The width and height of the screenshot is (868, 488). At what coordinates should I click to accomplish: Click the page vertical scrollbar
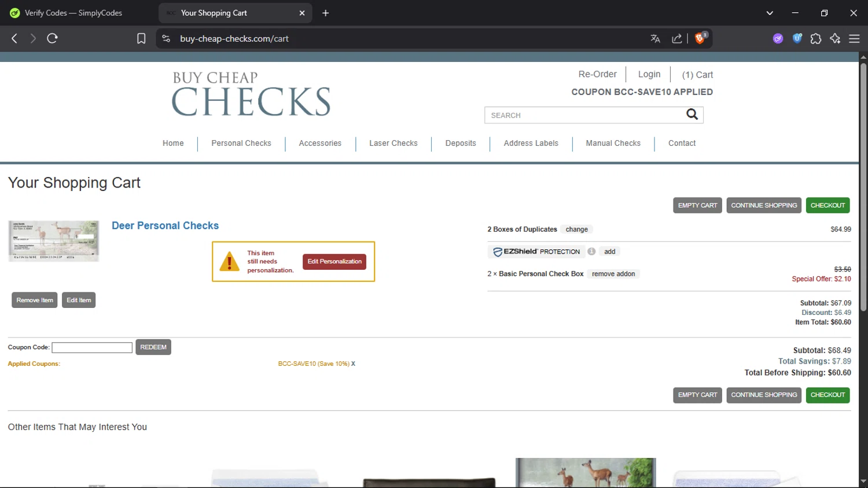click(x=863, y=187)
